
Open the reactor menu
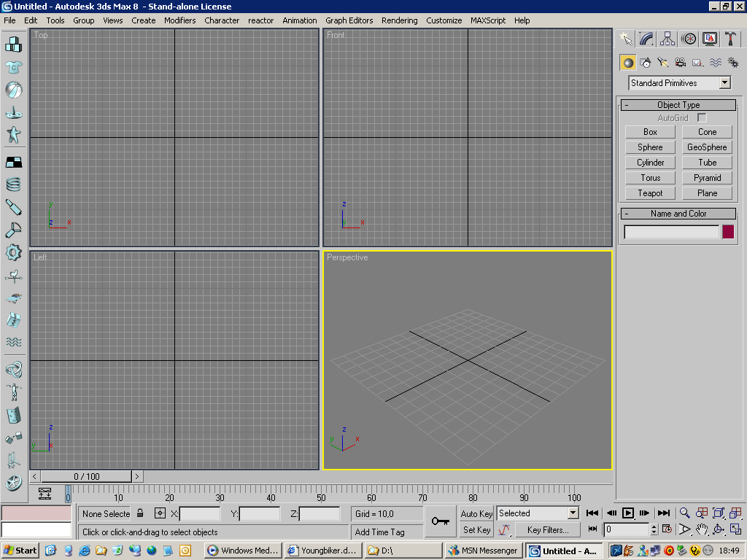click(260, 20)
